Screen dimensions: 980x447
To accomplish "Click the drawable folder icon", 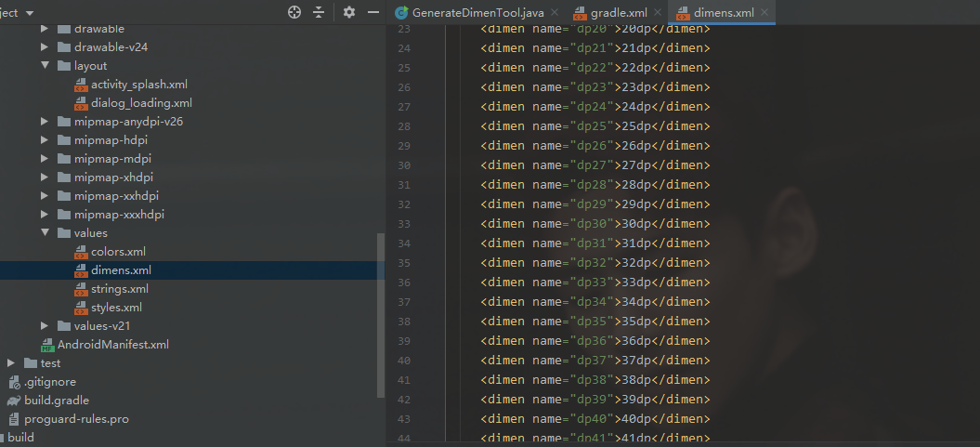I will (x=64, y=29).
